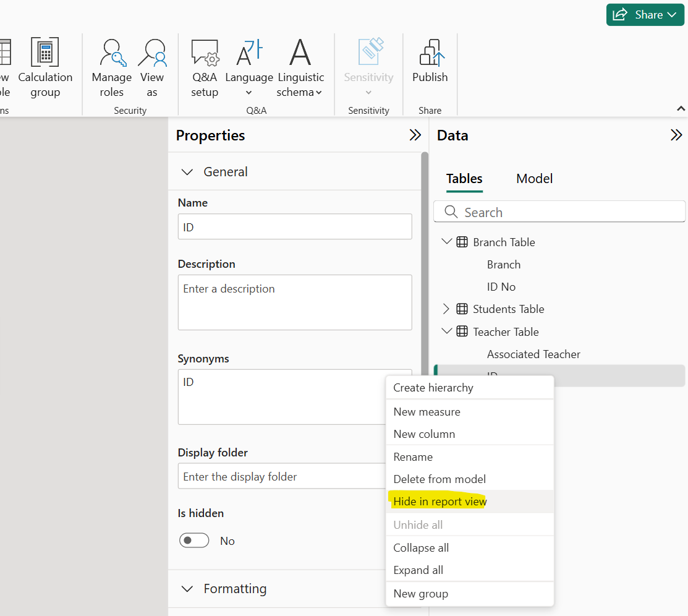Collapse the General properties section

pyautogui.click(x=187, y=172)
